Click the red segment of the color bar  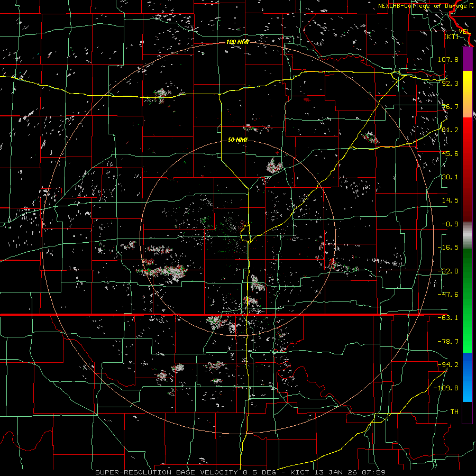point(467,169)
